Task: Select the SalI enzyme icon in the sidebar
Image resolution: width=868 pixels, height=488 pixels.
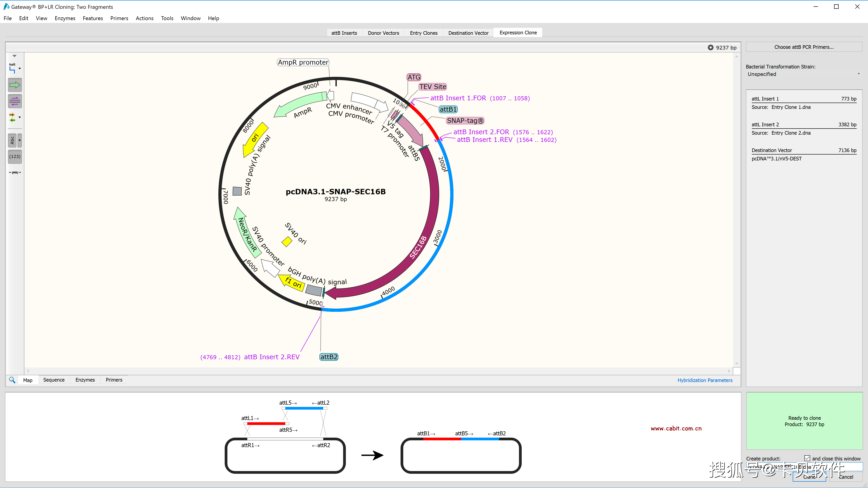Action: 13,68
